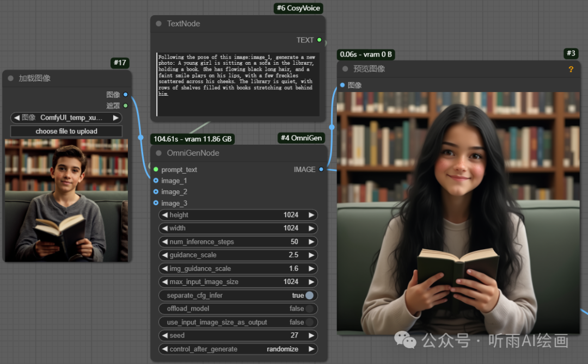The width and height of the screenshot is (588, 364).
Task: Click the TextNode title text
Action: click(x=183, y=23)
